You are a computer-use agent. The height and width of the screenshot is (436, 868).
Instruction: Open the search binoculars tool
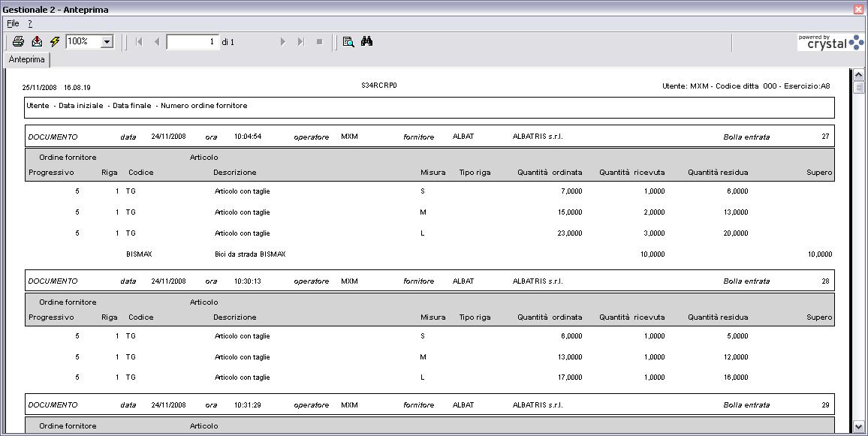click(x=366, y=42)
